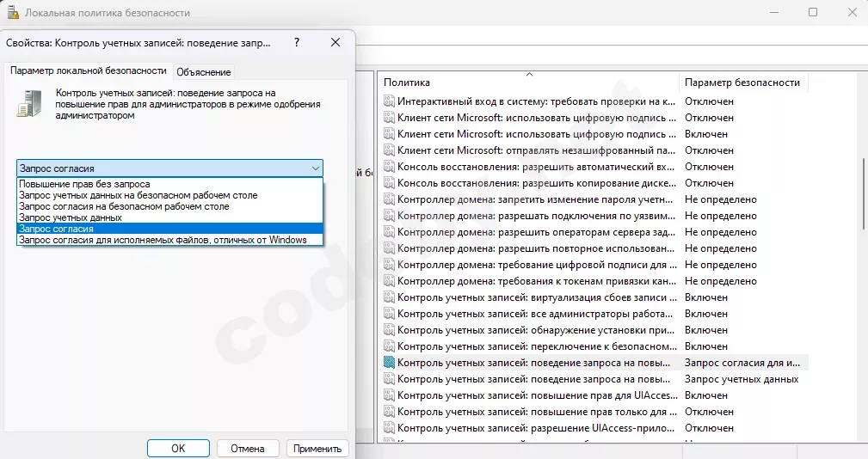
Task: Click icon of policy виртуализация сбоев записи
Action: point(389,297)
